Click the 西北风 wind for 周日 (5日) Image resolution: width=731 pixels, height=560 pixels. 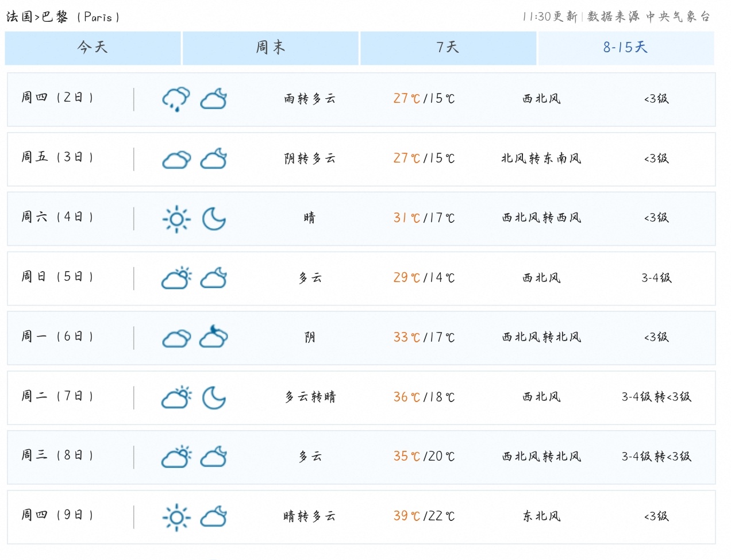(x=541, y=278)
